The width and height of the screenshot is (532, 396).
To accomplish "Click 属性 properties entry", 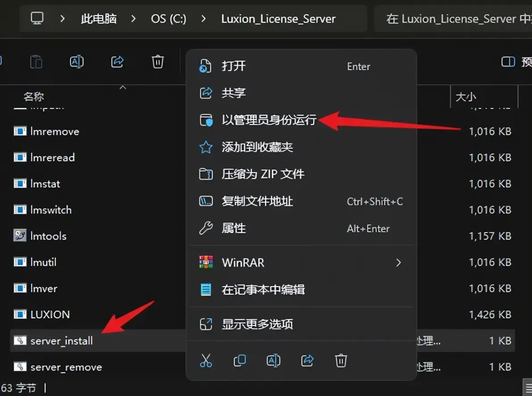I will tap(301, 229).
